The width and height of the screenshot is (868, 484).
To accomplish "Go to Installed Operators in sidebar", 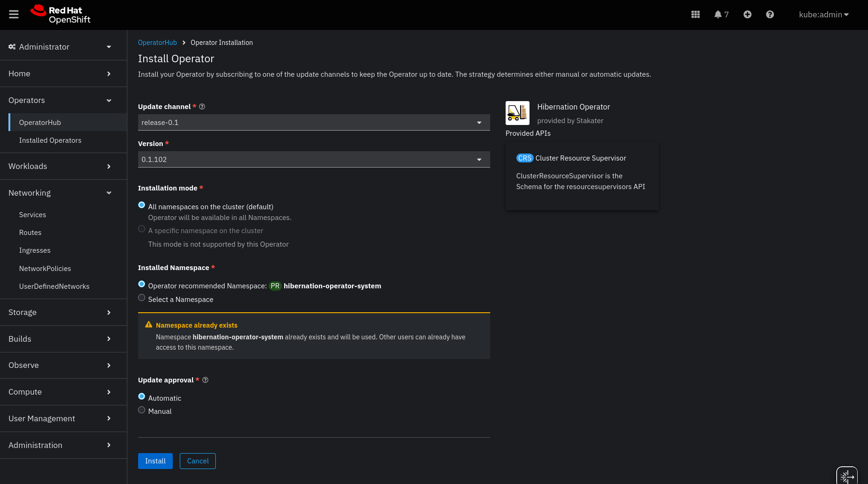I will 50,140.
